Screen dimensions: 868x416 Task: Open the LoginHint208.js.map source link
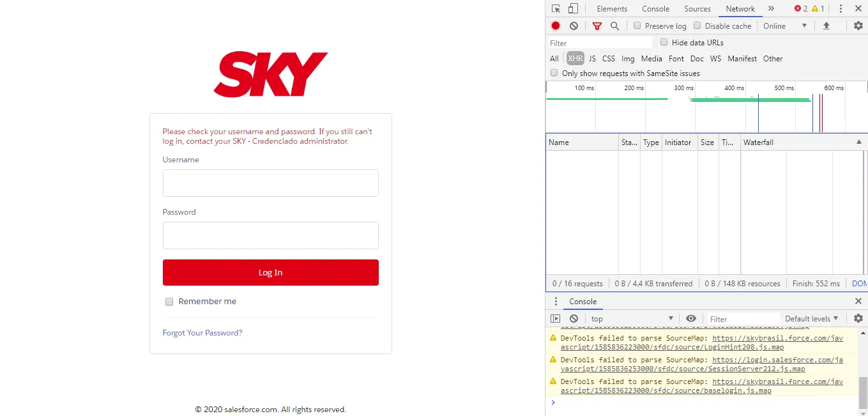click(x=702, y=343)
